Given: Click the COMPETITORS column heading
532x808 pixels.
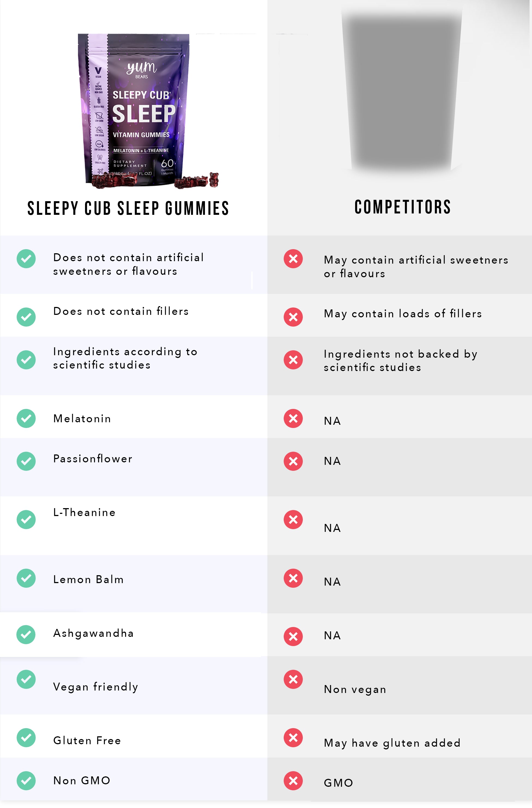Looking at the screenshot, I should coord(403,207).
